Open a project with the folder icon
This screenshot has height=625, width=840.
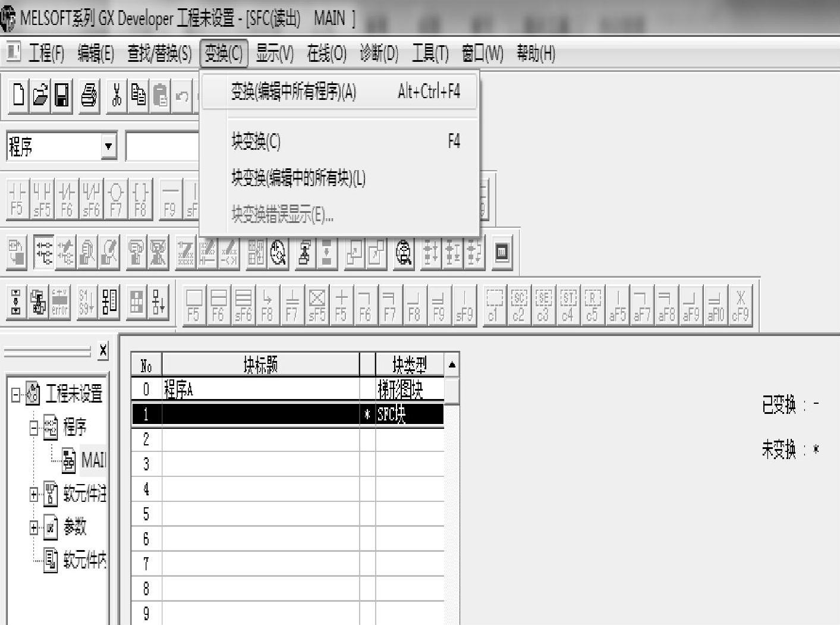(x=40, y=95)
